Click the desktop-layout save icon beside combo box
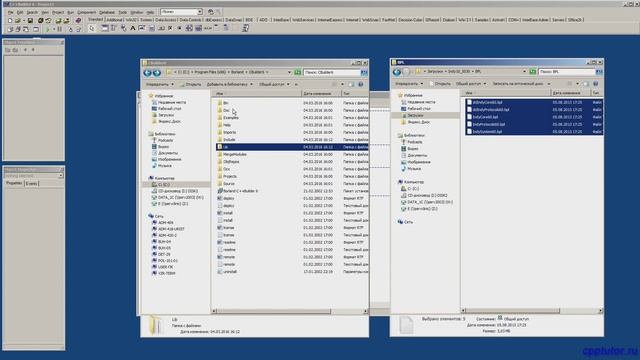The width and height of the screenshot is (640, 360). (x=210, y=12)
